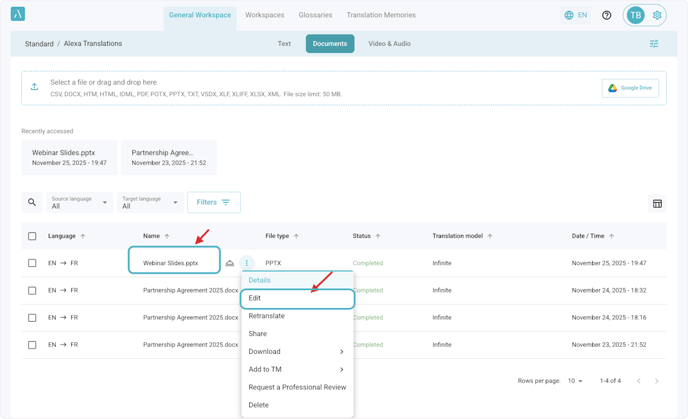
Task: Click the help question mark icon
Action: (x=606, y=15)
